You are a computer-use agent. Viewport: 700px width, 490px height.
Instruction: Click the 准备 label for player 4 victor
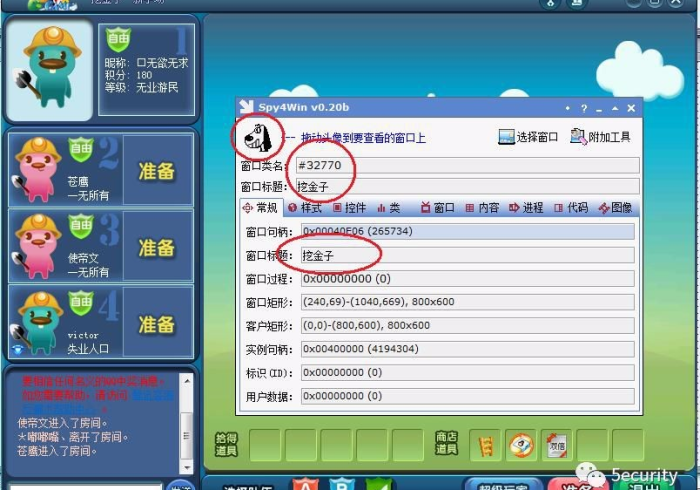click(157, 323)
